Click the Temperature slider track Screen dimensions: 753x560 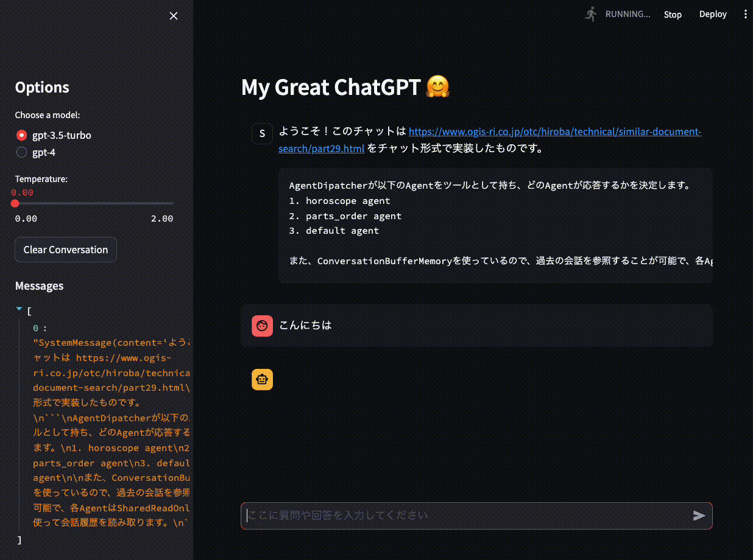point(94,203)
